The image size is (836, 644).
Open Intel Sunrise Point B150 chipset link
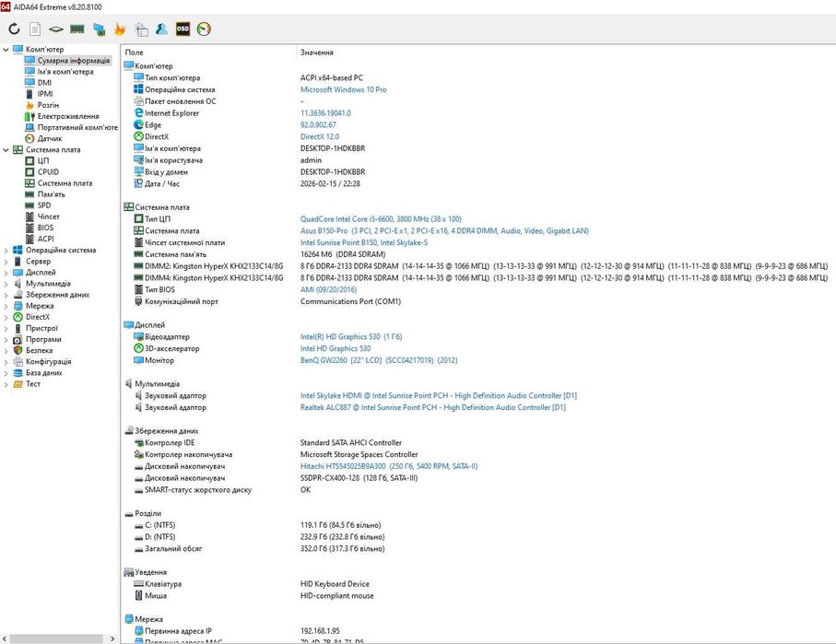363,242
